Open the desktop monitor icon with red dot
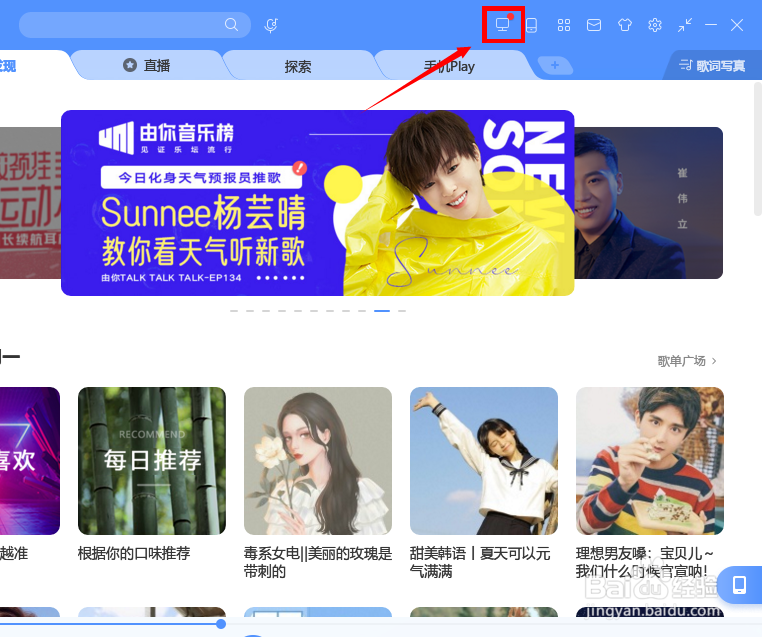 click(503, 24)
